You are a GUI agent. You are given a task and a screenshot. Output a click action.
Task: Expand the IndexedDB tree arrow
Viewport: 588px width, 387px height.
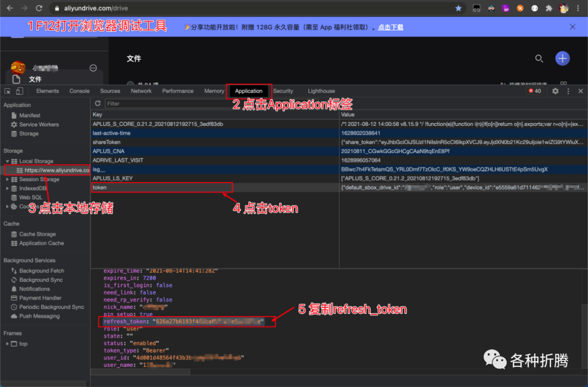tap(7, 189)
